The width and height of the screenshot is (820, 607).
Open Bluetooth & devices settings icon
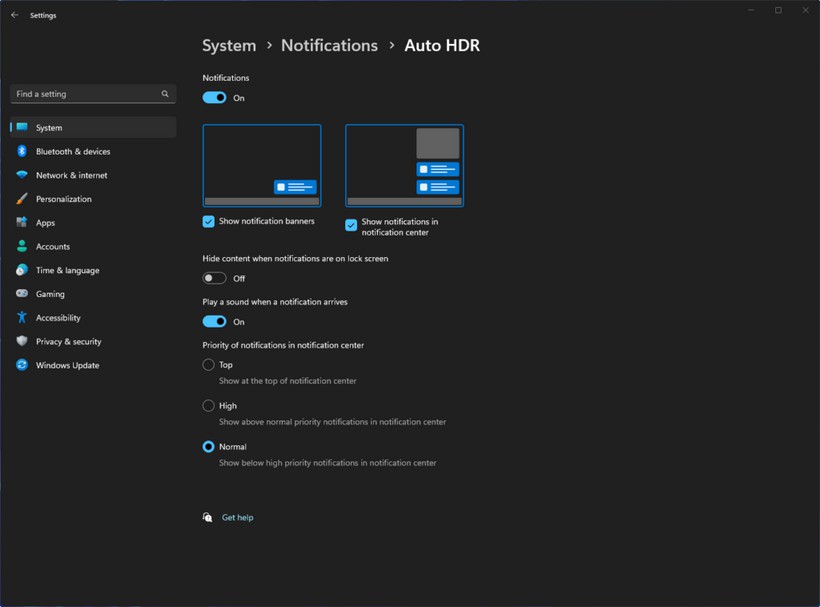[22, 151]
